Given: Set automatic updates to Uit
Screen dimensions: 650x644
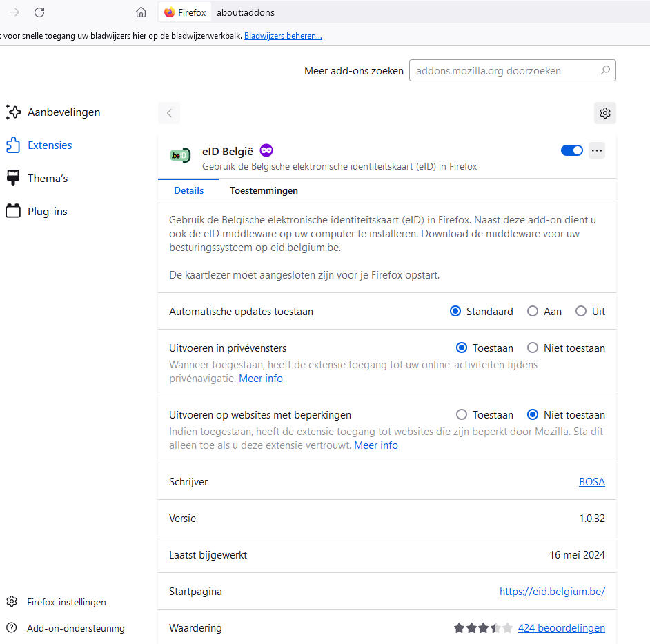Looking at the screenshot, I should coord(581,312).
